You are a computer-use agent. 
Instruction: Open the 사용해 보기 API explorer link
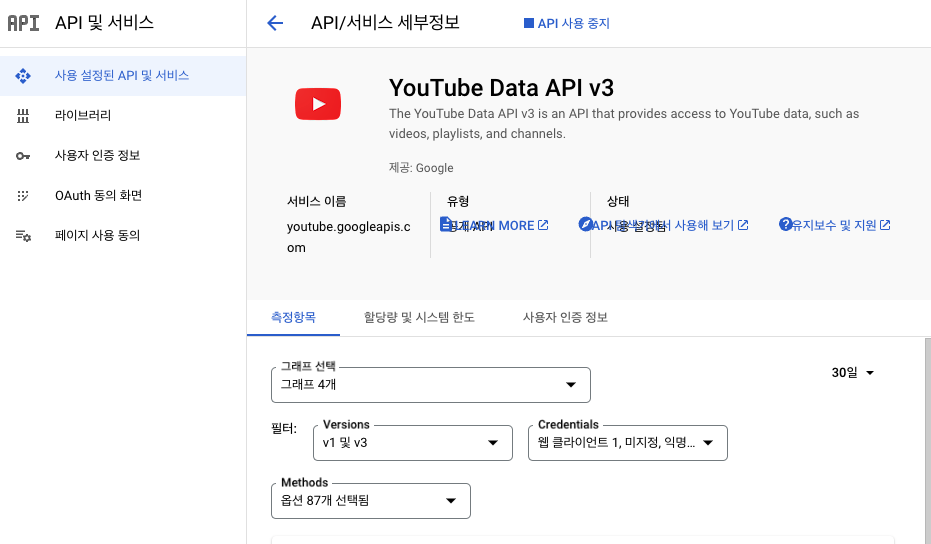663,225
